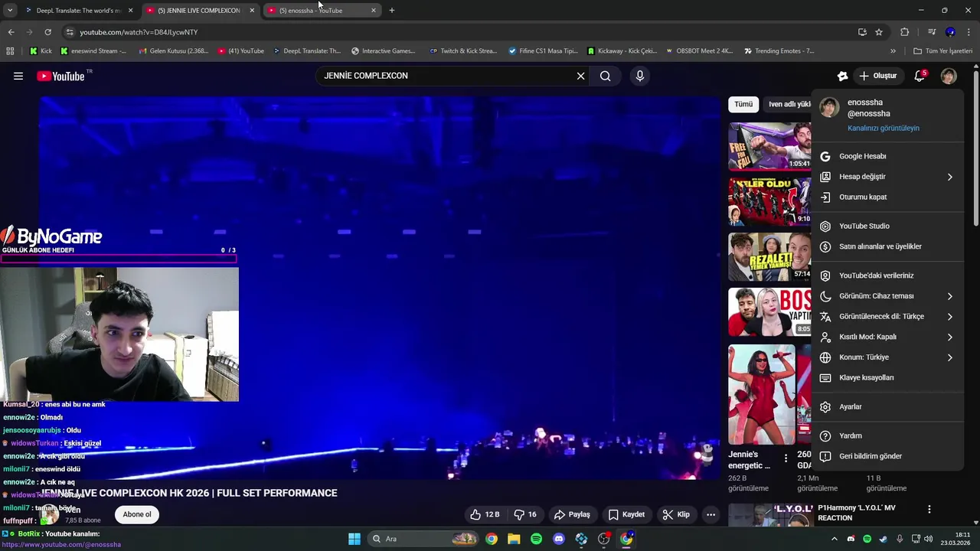
Task: Click the address bar URL
Action: [x=139, y=32]
